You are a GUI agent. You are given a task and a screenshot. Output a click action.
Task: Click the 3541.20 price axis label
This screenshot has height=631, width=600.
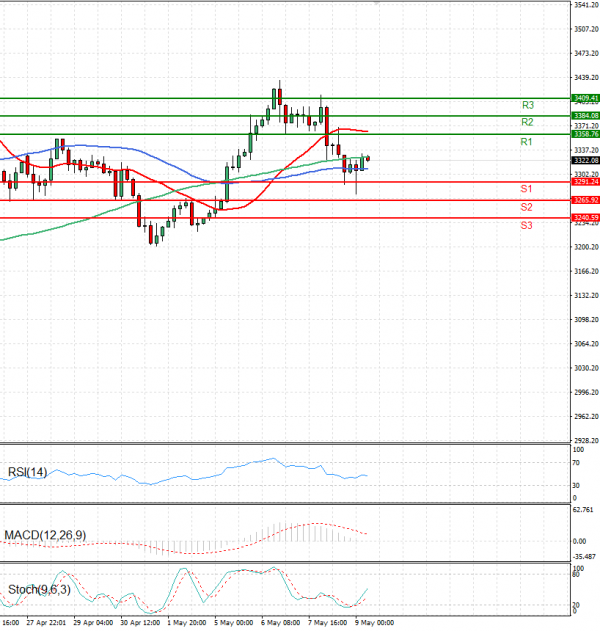(586, 5)
